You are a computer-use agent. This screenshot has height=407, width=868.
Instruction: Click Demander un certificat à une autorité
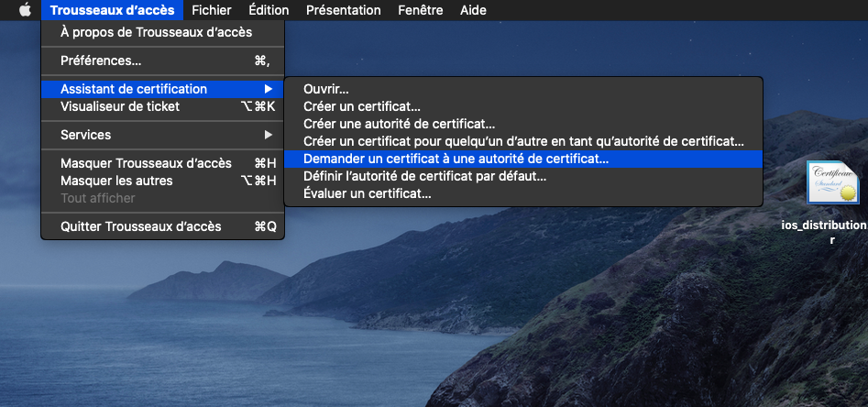pyautogui.click(x=523, y=159)
